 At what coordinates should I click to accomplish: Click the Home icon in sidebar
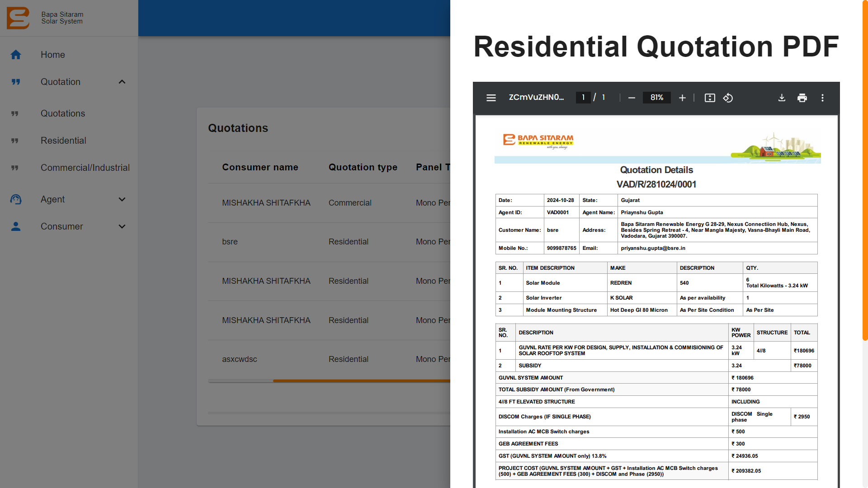[x=16, y=55]
